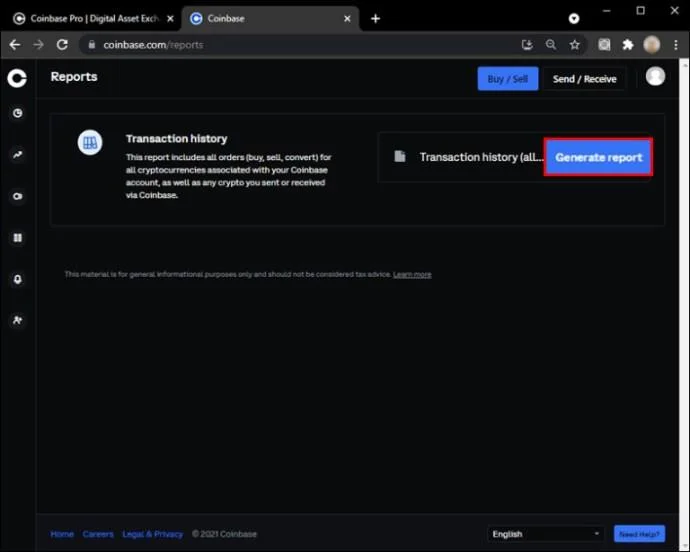This screenshot has width=690, height=552.
Task: Expand the English language dropdown
Action: click(x=545, y=534)
